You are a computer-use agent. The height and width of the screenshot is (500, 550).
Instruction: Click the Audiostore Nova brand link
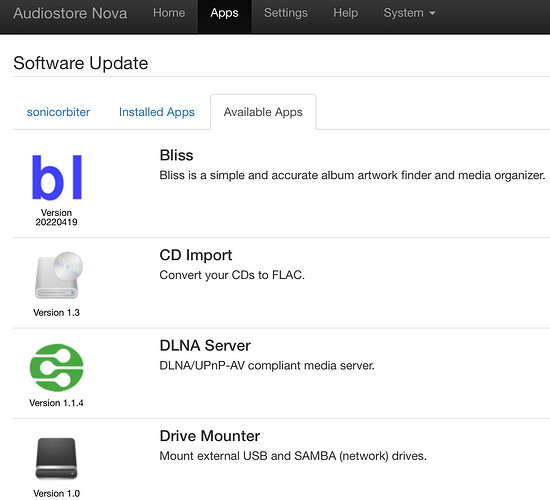(70, 13)
